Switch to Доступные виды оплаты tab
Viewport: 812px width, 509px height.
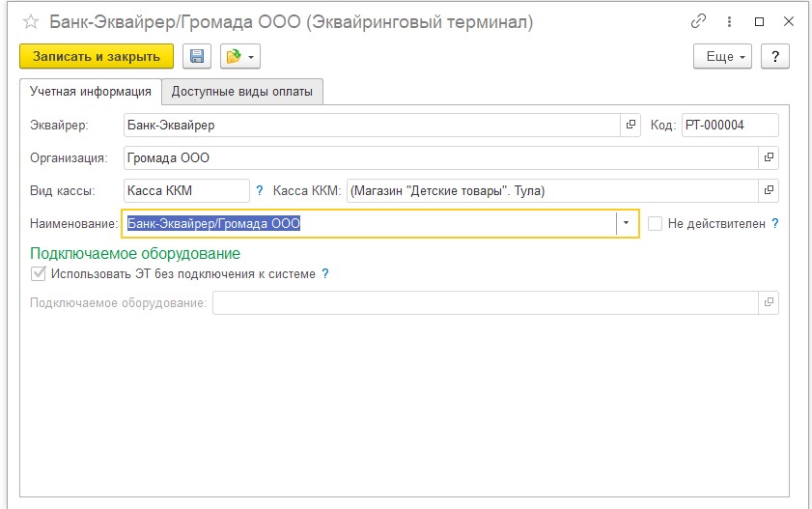(x=242, y=92)
